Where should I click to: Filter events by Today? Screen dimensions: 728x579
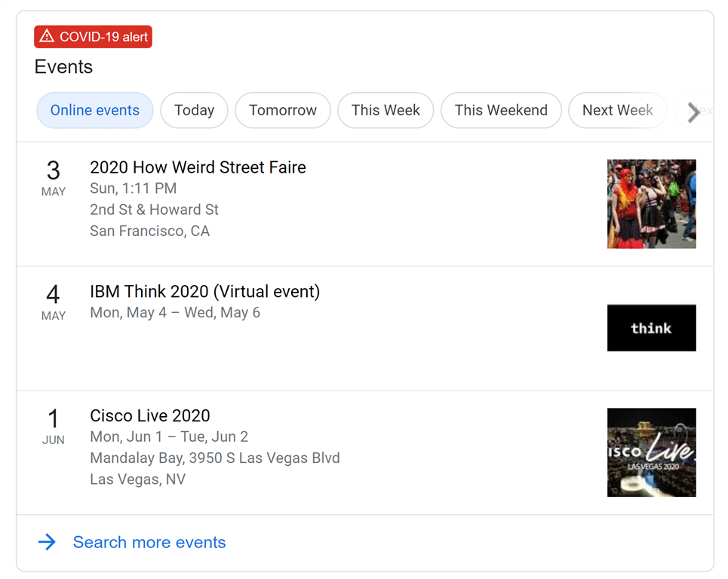(194, 110)
